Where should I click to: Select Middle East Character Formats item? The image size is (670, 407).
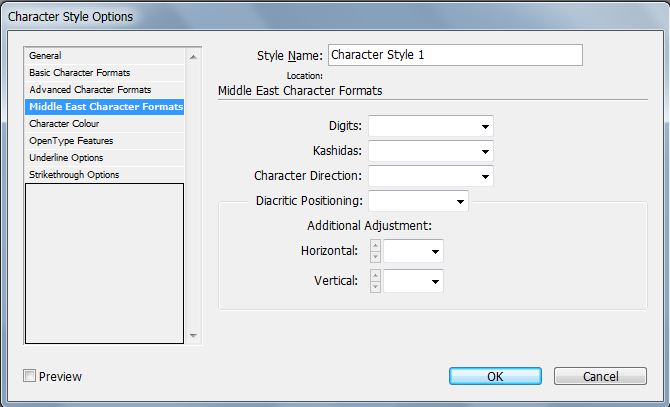(104, 107)
